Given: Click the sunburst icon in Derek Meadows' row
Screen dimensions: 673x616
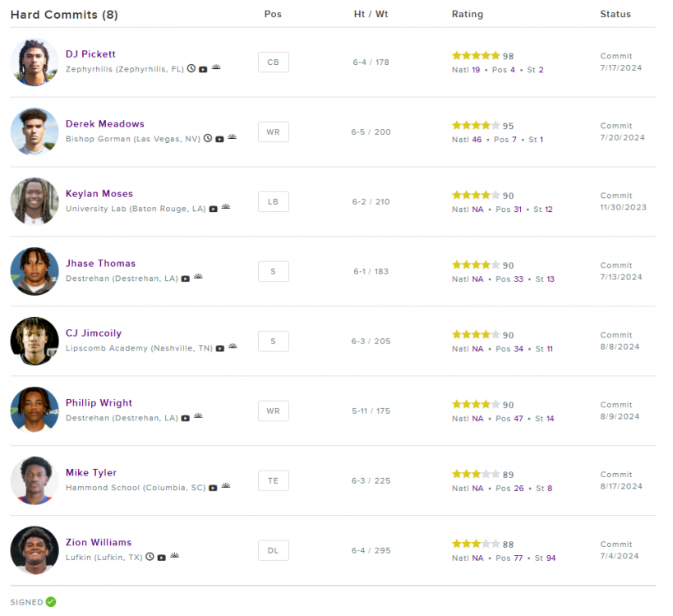Looking at the screenshot, I should point(233,138).
